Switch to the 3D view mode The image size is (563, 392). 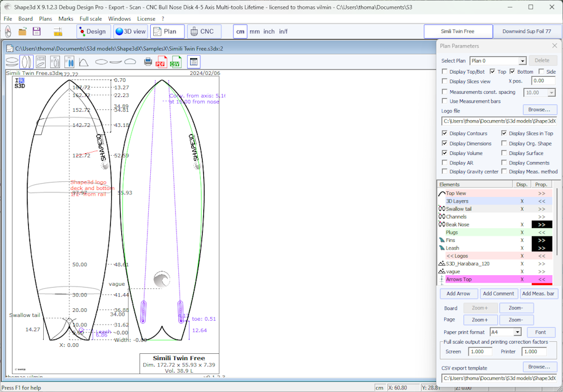130,31
